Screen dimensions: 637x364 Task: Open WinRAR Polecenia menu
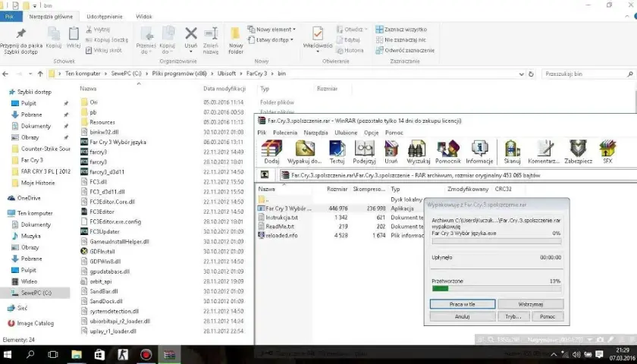point(285,133)
